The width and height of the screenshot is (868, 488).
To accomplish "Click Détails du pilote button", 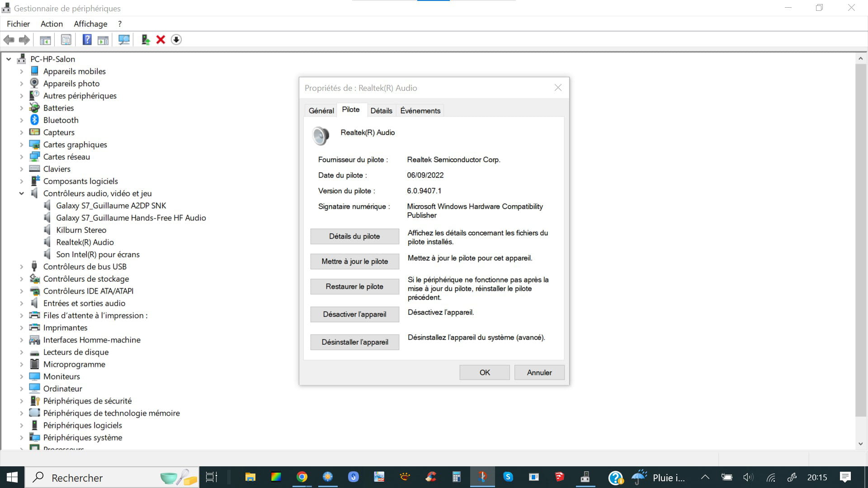I will (x=354, y=236).
